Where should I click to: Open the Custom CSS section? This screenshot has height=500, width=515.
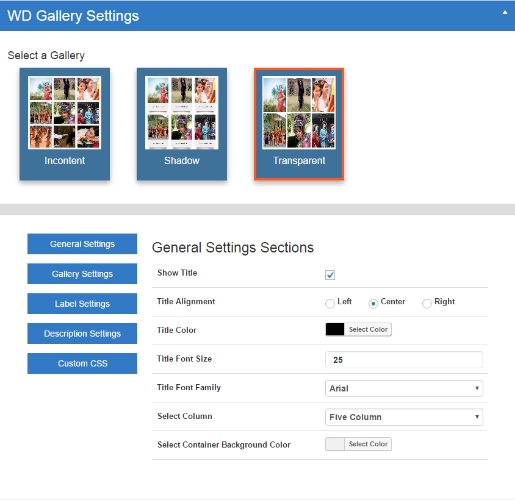tap(82, 363)
